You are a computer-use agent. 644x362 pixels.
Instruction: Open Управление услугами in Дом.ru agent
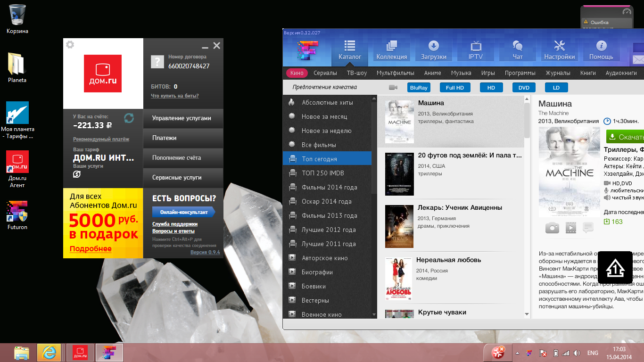point(183,118)
